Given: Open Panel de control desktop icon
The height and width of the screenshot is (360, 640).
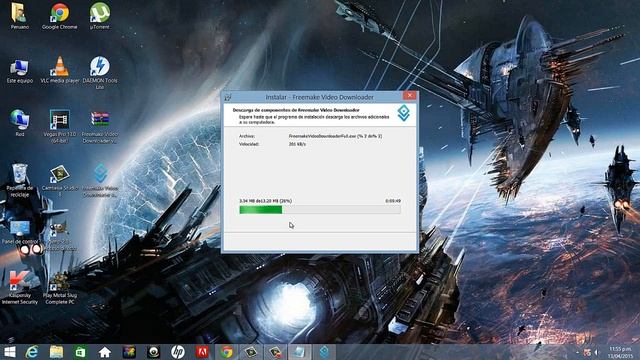Looking at the screenshot, I should pyautogui.click(x=20, y=232).
